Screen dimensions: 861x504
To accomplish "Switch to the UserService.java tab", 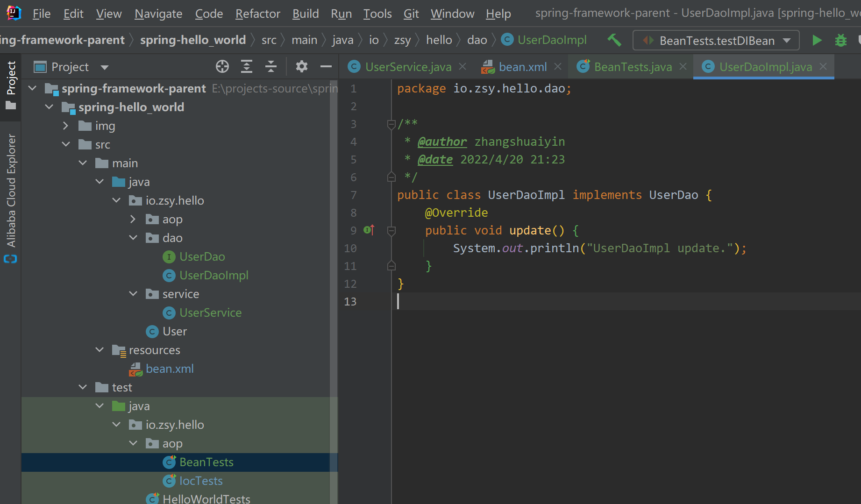I will pyautogui.click(x=408, y=67).
